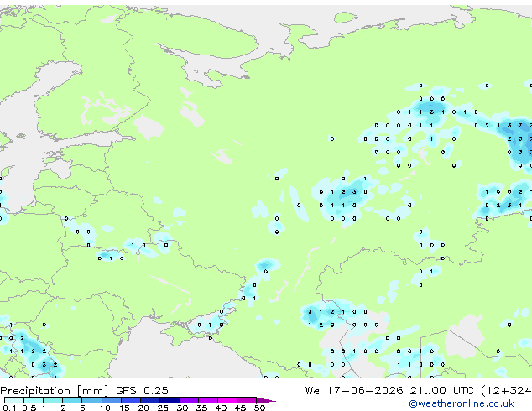Image resolution: width=532 pixels, height=411 pixels.
Task: Click the '21..00 UTC' time text
Action: click(x=441, y=391)
